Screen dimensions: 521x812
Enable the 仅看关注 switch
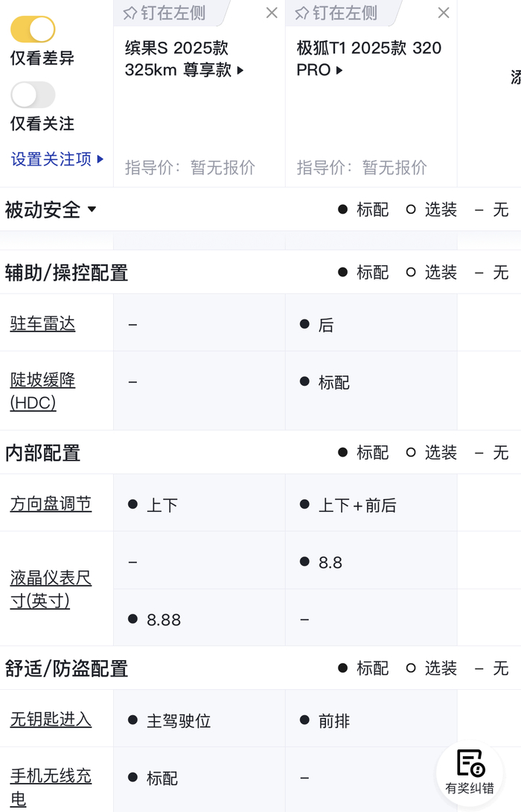pos(33,95)
